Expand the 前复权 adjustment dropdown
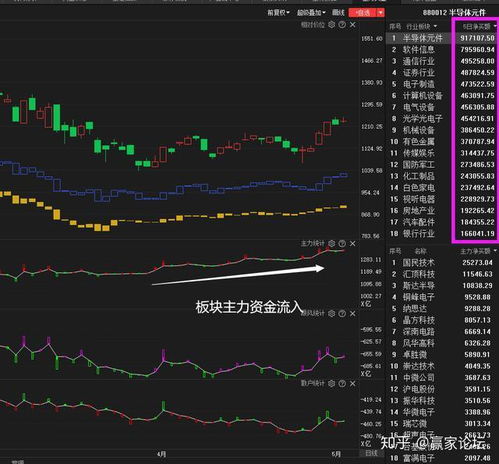 click(279, 13)
